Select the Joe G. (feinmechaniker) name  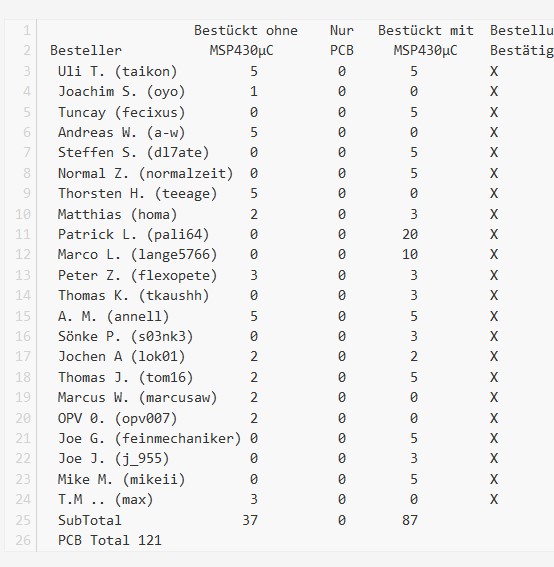pos(149,438)
